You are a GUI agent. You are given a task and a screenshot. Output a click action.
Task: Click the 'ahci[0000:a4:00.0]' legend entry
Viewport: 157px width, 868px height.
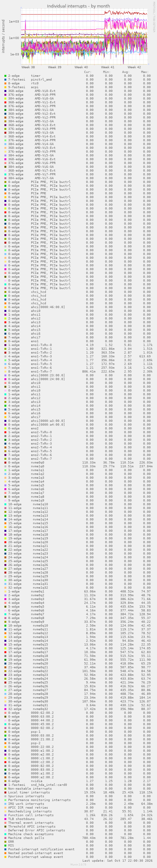[48, 425]
